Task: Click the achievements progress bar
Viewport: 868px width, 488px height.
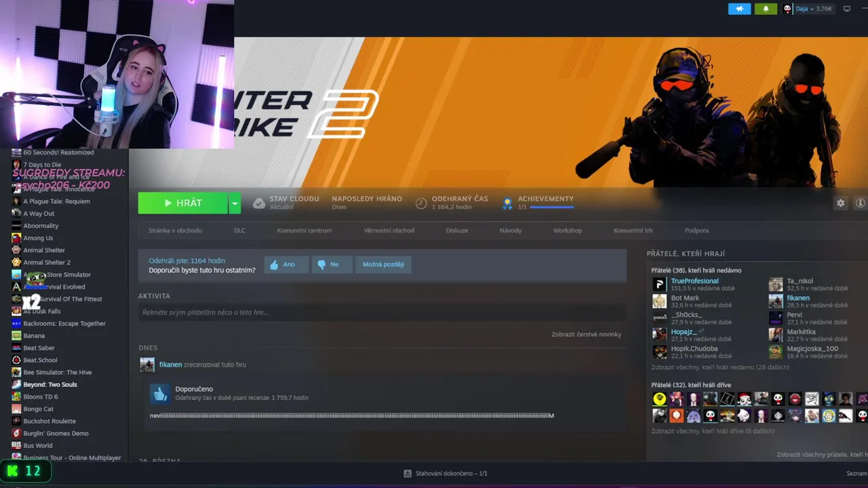Action: (x=552, y=207)
